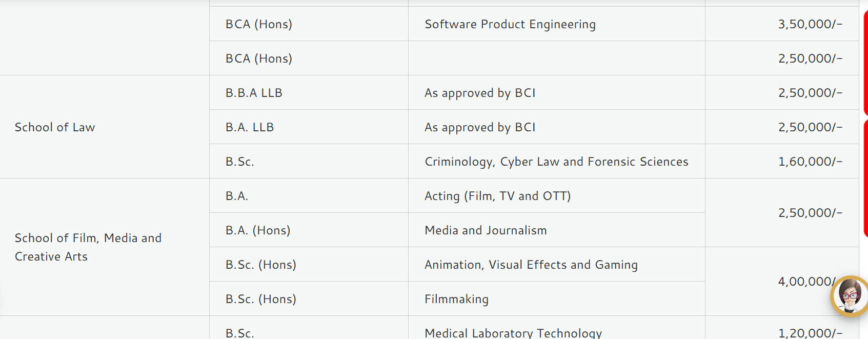
Task: Select the B.B.A LLB program cell
Action: [x=254, y=92]
